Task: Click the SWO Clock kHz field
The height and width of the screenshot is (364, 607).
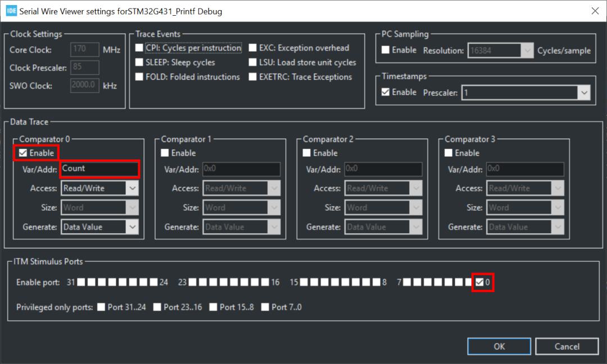Action: (x=85, y=85)
